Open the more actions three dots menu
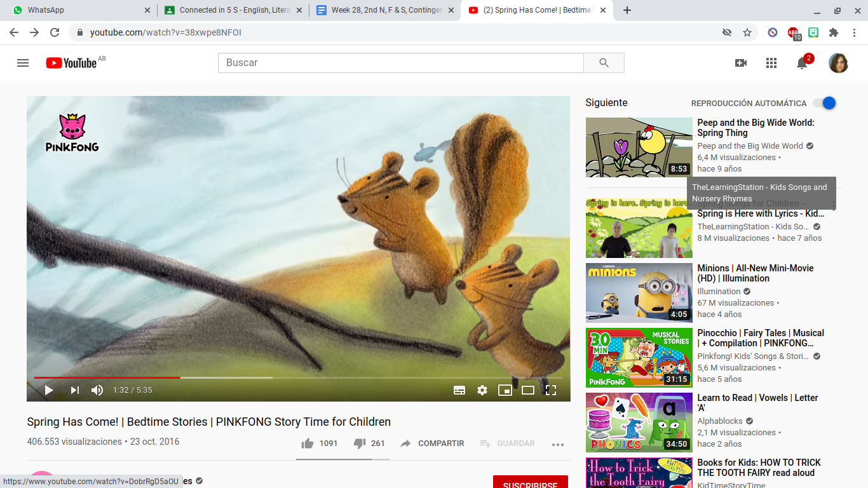This screenshot has height=488, width=868. [x=558, y=444]
